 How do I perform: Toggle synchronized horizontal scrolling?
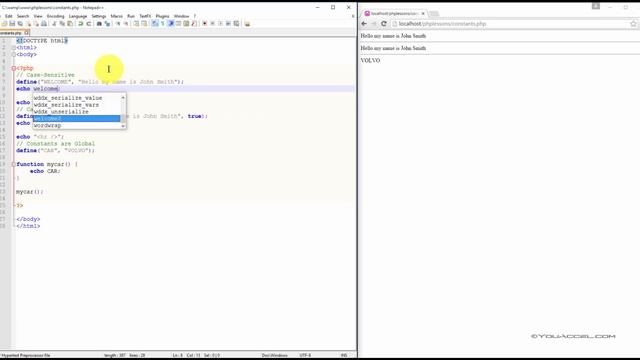tap(144, 24)
